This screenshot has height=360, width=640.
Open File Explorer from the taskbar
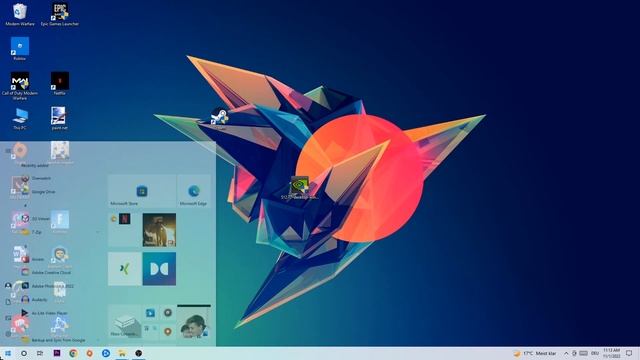[x=122, y=353]
